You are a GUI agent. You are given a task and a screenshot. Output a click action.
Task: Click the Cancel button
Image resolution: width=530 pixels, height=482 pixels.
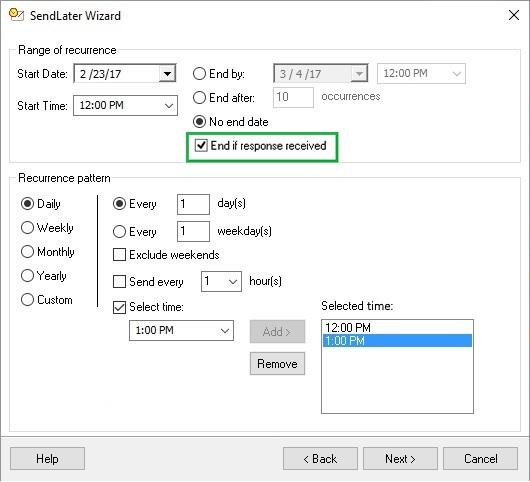pos(480,459)
